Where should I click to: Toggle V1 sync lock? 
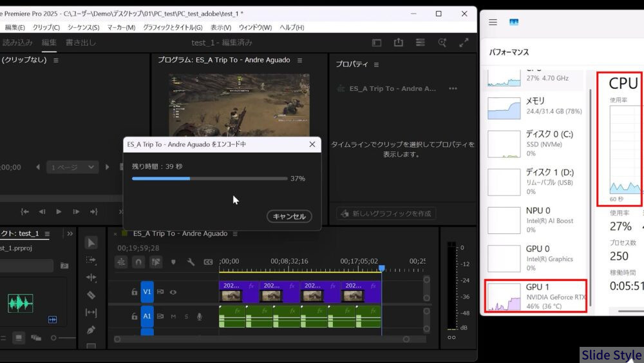(160, 292)
